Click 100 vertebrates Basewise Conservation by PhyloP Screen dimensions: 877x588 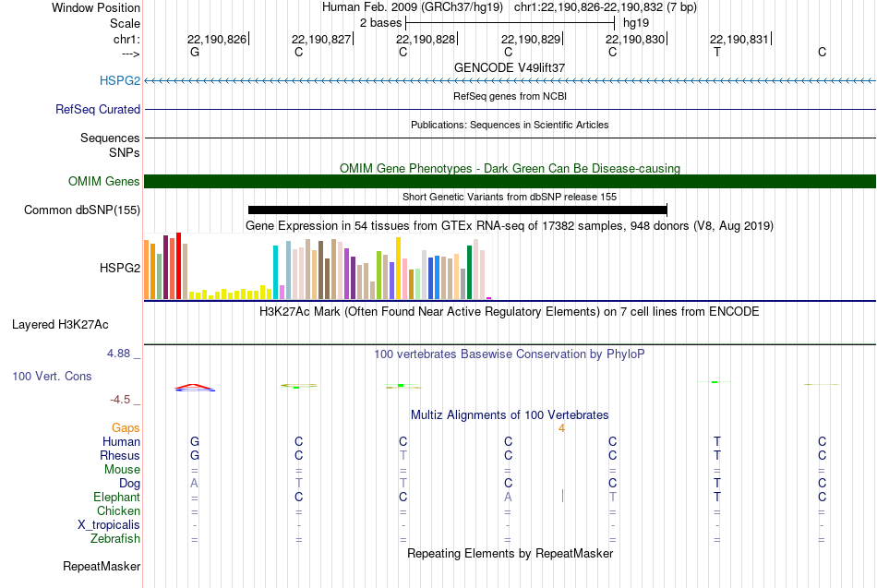pyautogui.click(x=510, y=354)
